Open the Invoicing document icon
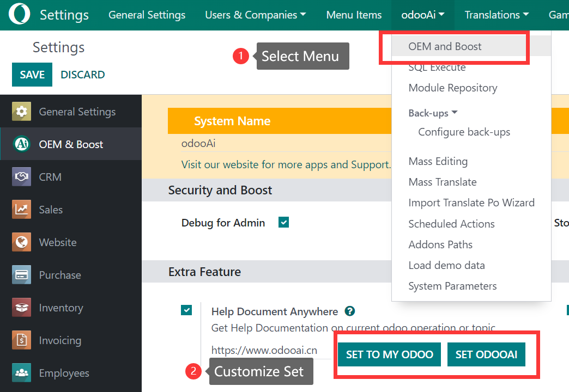The image size is (569, 392). coord(22,340)
